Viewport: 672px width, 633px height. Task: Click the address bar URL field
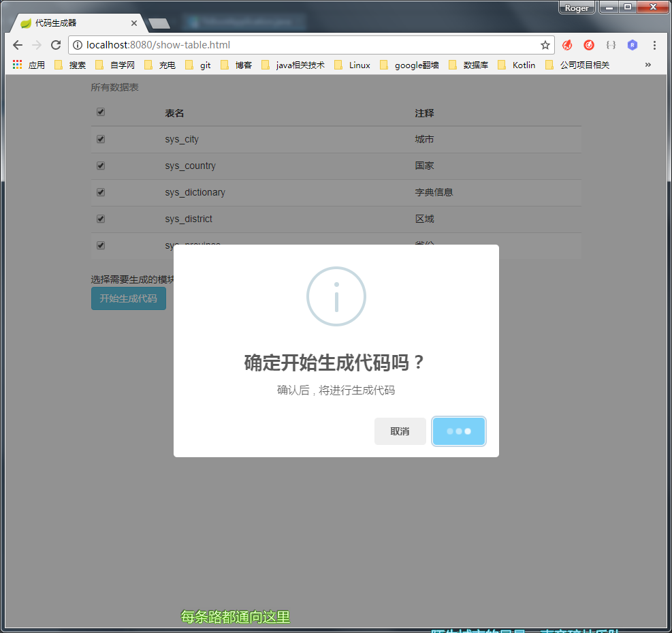click(x=310, y=45)
